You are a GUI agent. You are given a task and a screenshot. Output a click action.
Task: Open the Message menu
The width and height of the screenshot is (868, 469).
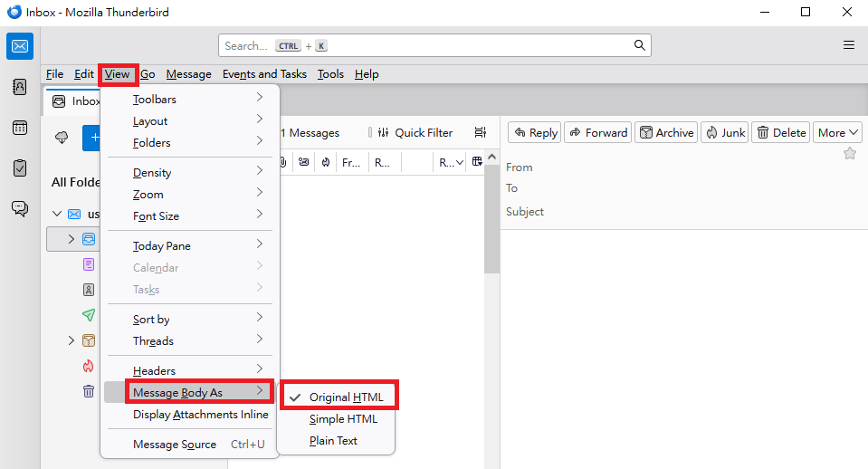coord(189,74)
